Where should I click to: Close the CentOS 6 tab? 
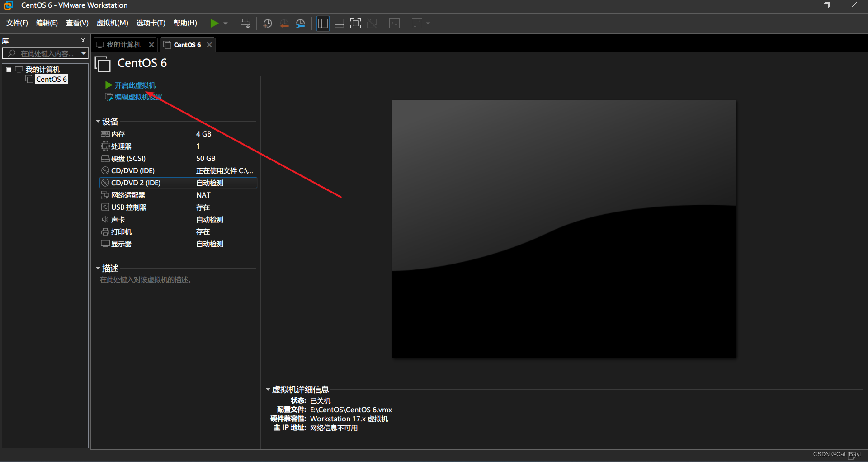click(209, 45)
